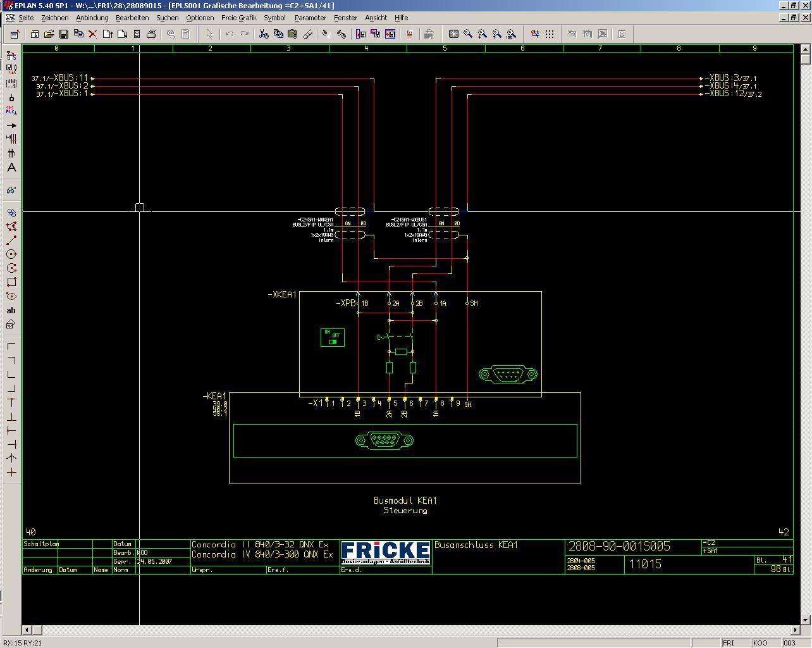Select the cross junction connection symbol
Image resolution: width=812 pixels, height=648 pixels.
click(11, 472)
